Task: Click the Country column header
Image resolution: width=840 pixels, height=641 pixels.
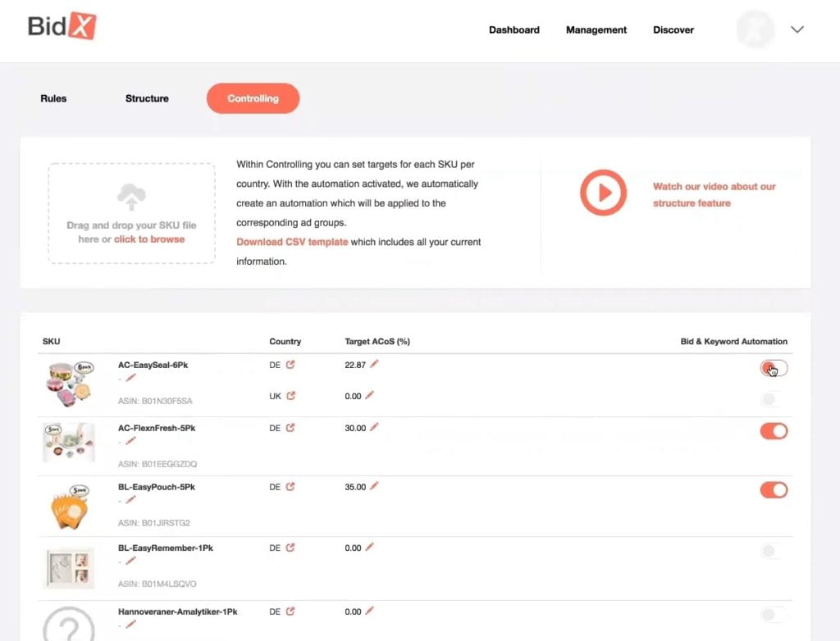Action: point(285,342)
